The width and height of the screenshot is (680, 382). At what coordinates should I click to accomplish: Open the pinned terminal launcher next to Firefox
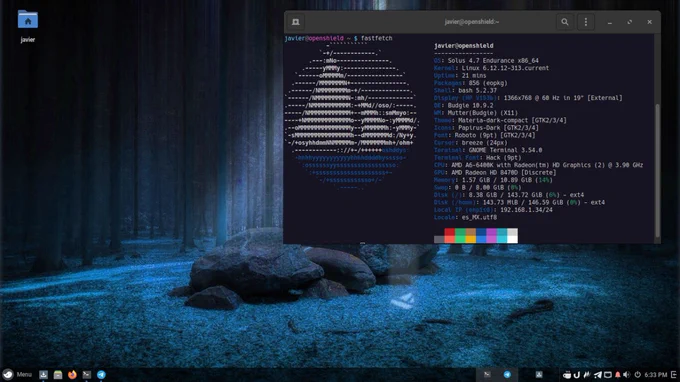tap(87, 375)
